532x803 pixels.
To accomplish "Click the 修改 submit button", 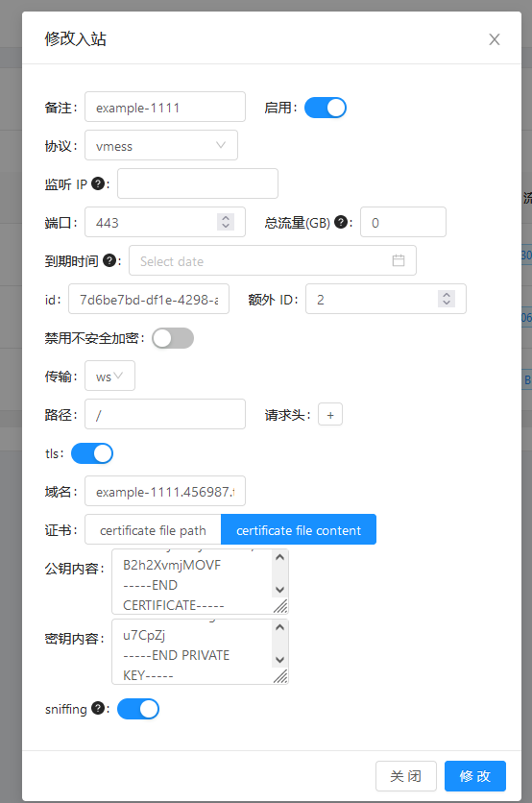I will click(x=474, y=776).
